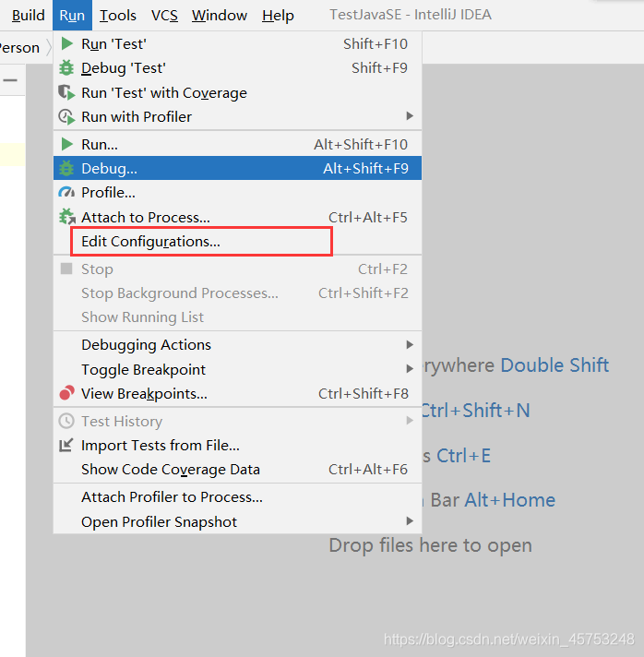
Task: Click the Import Tests from File icon
Action: pyautogui.click(x=66, y=445)
